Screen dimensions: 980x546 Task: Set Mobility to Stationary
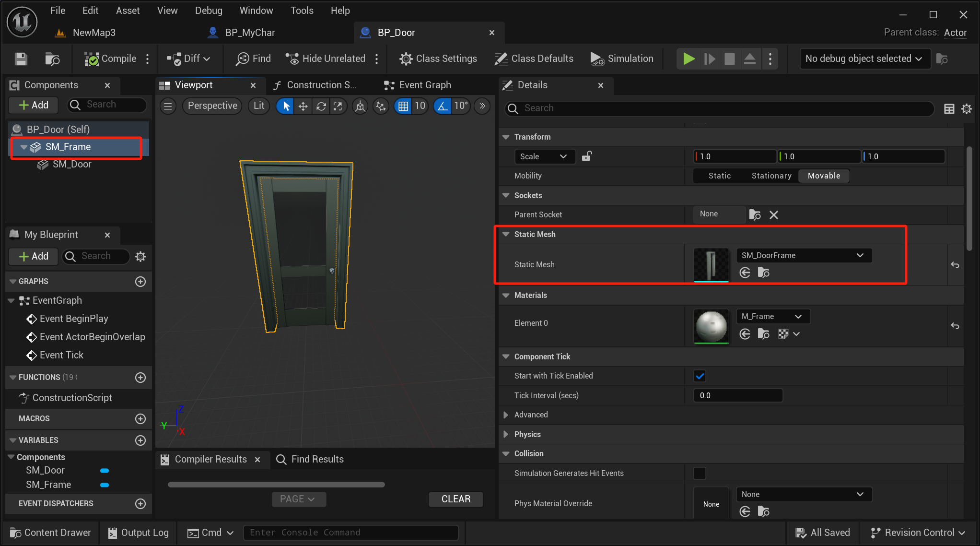pos(771,176)
